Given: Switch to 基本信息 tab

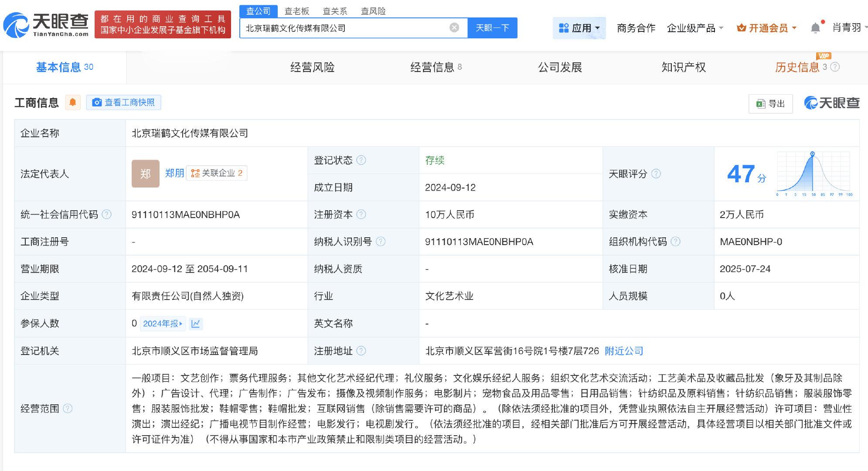Looking at the screenshot, I should [65, 67].
